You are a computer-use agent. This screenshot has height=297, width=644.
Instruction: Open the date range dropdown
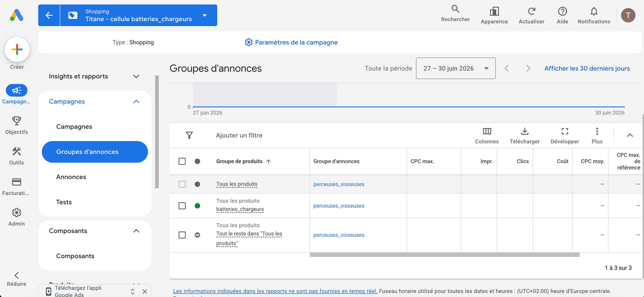tap(456, 68)
